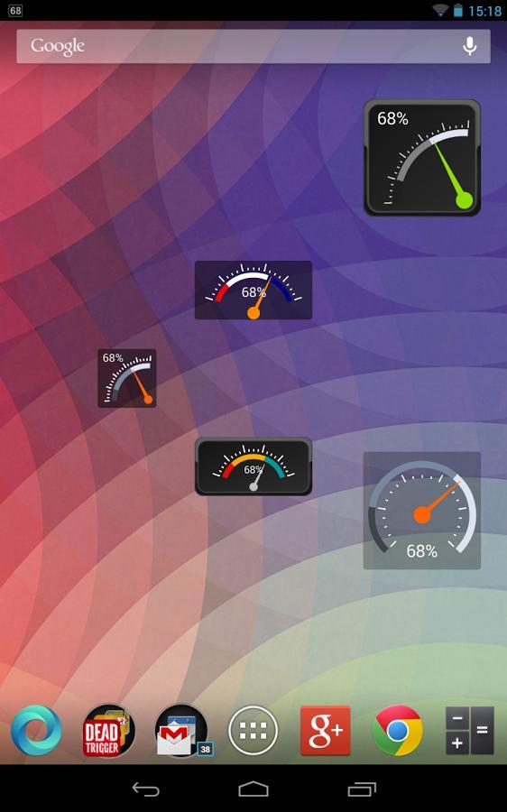This screenshot has height=812, width=507.
Task: Open the blue-green ring app in dock
Action: (36, 730)
